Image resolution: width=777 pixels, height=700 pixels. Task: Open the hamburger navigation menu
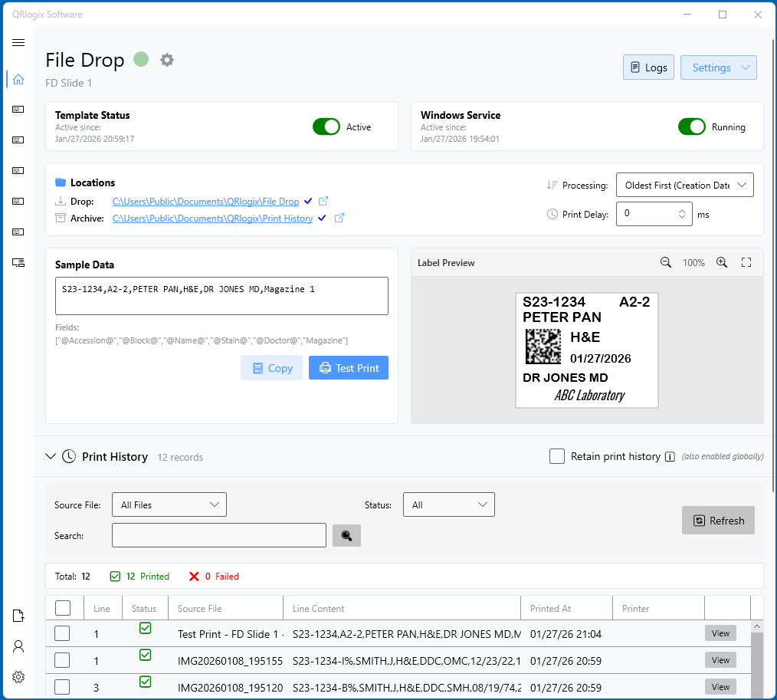tap(18, 42)
